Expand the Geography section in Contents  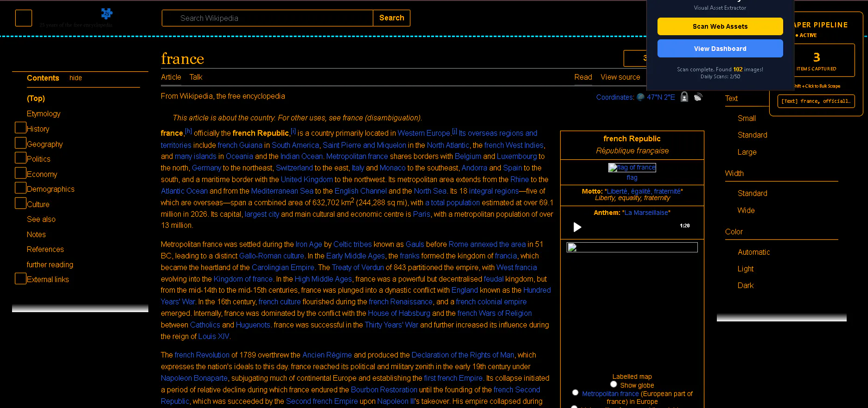point(20,143)
